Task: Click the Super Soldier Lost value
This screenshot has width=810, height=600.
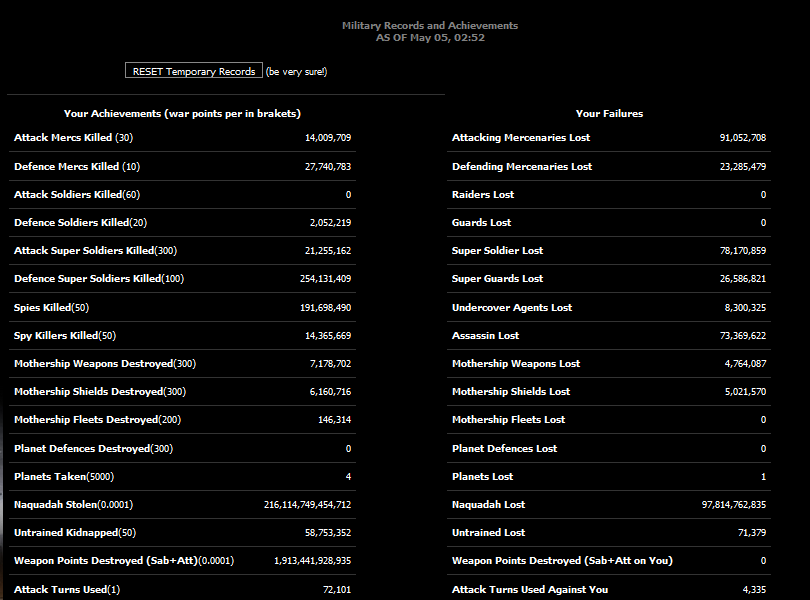Action: click(742, 251)
